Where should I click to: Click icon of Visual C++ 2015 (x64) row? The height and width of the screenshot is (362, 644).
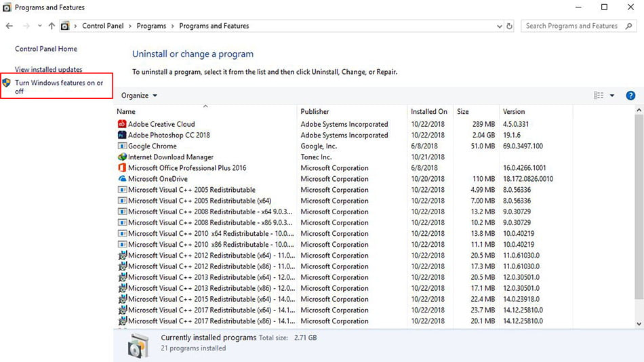[122, 299]
